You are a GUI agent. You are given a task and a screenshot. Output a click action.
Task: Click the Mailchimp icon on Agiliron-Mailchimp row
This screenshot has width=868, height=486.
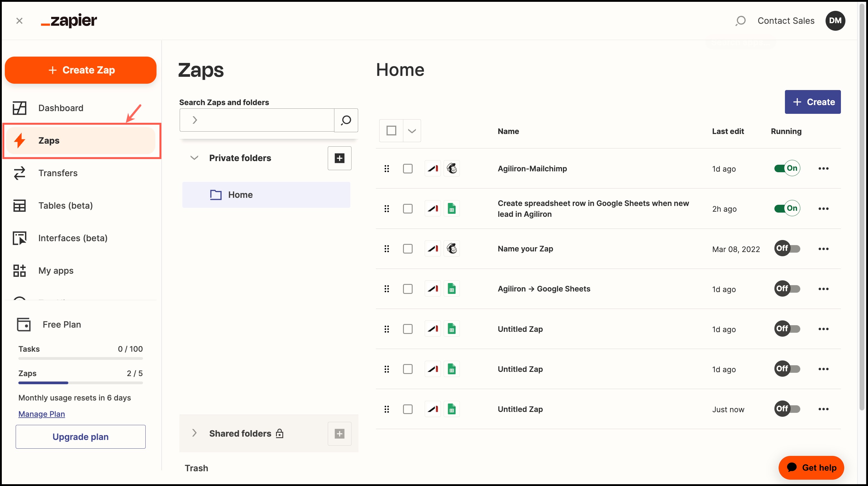451,169
